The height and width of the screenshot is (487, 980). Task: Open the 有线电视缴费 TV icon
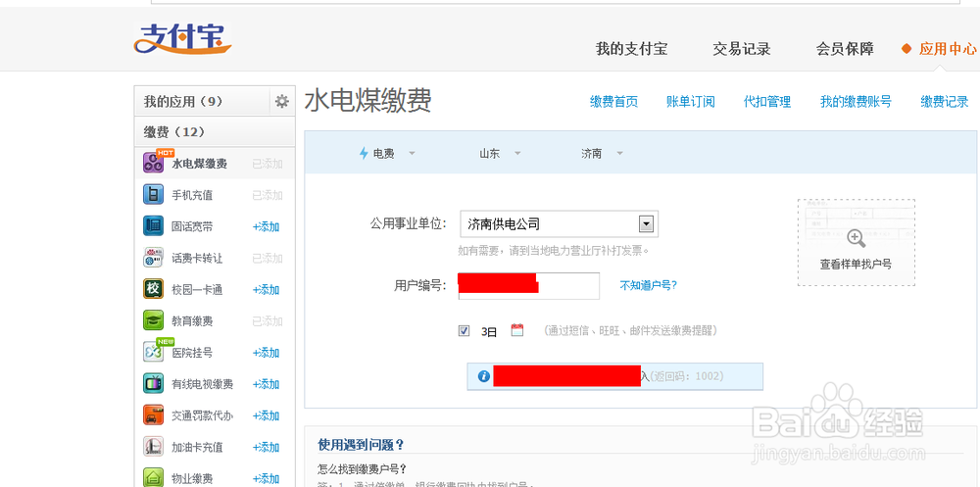pyautogui.click(x=153, y=383)
